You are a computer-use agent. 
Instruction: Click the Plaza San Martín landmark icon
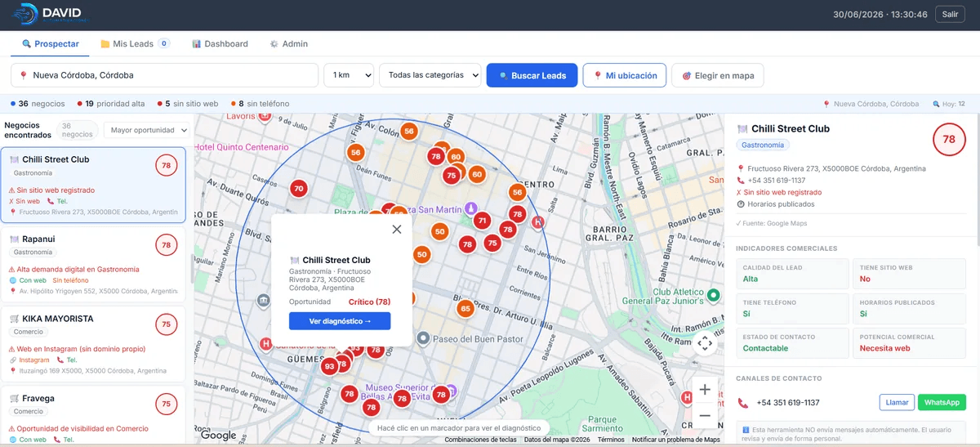click(471, 208)
